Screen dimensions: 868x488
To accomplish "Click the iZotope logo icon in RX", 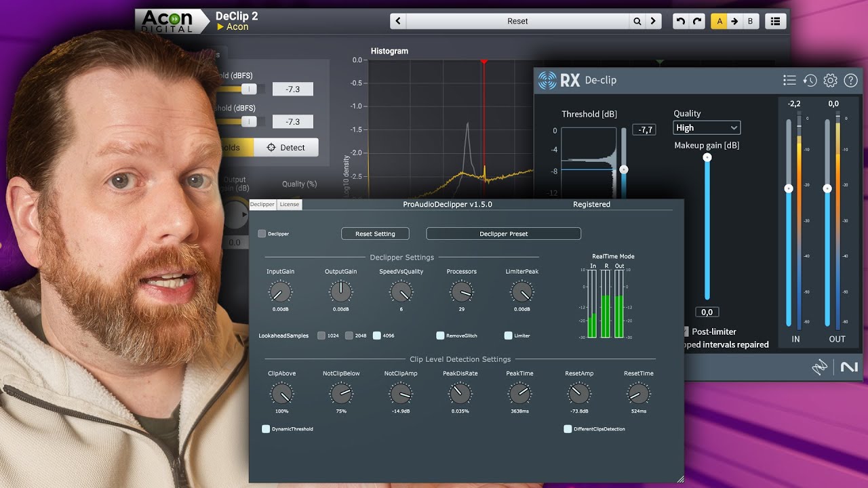I will 820,367.
